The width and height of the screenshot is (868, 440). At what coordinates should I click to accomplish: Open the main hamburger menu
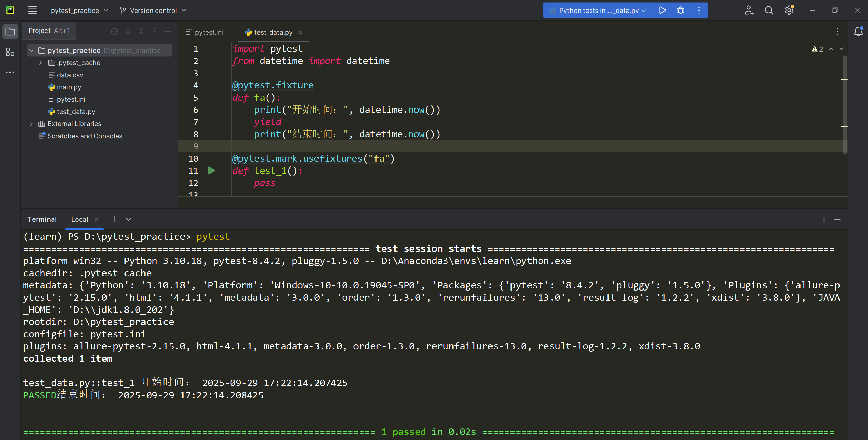pos(32,10)
